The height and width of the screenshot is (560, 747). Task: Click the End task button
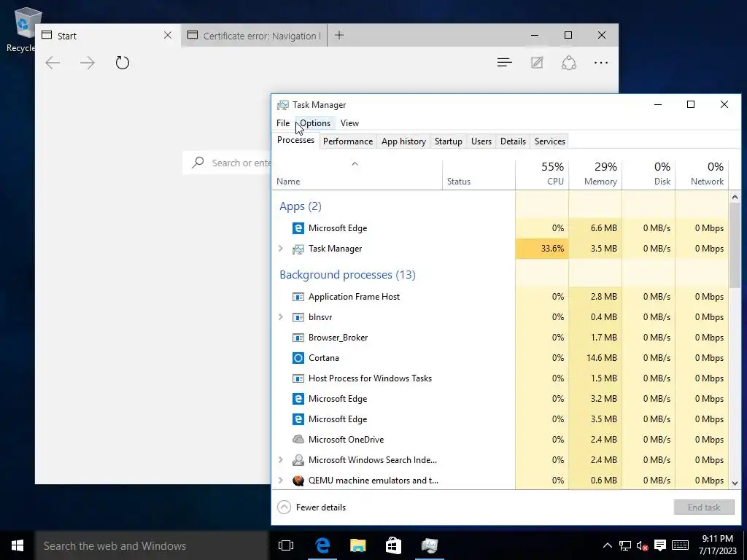pyautogui.click(x=704, y=507)
